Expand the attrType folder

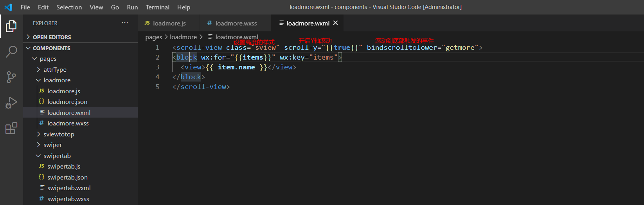(38, 69)
